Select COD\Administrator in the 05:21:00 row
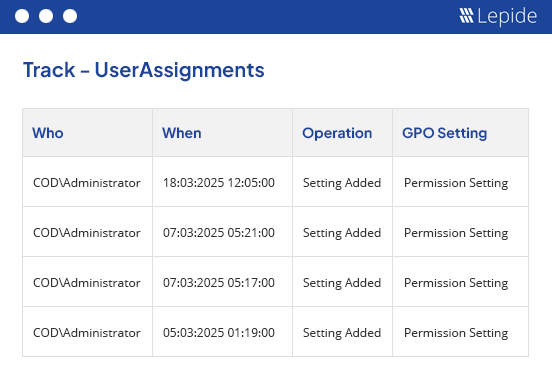 coord(87,233)
